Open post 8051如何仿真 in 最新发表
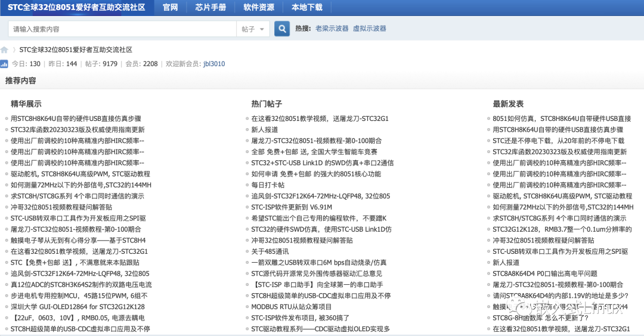 (562, 119)
